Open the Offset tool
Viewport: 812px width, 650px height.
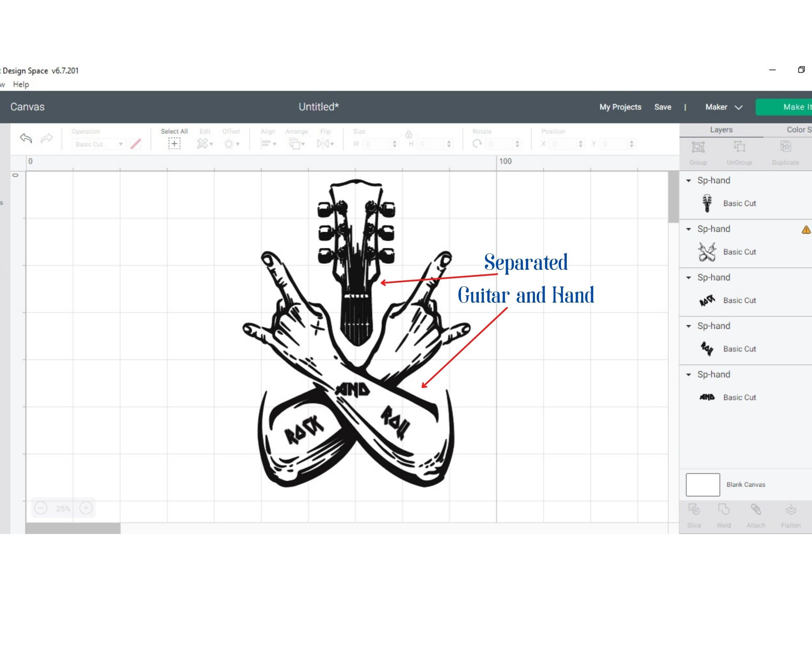pyautogui.click(x=231, y=143)
